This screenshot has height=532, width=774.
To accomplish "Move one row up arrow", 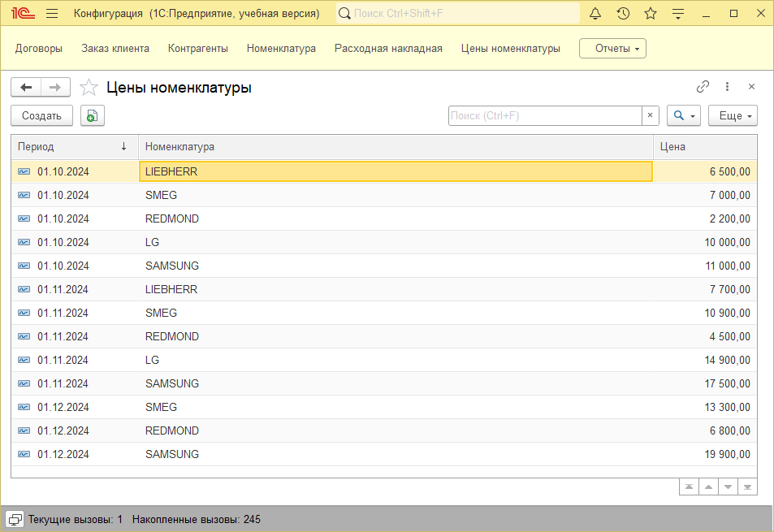I will [x=708, y=487].
